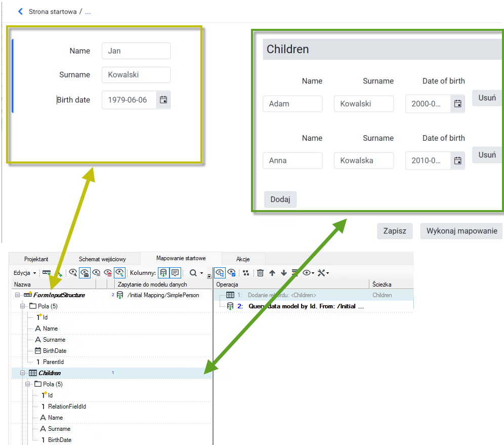Click the Surname field containing Kowalska
This screenshot has height=445, width=504.
tap(364, 160)
